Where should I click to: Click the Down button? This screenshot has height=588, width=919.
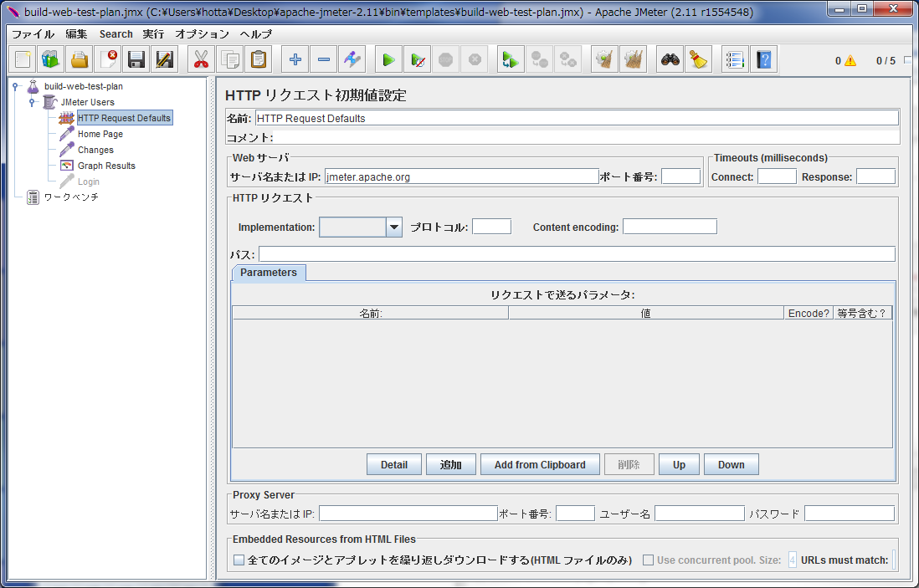[731, 464]
